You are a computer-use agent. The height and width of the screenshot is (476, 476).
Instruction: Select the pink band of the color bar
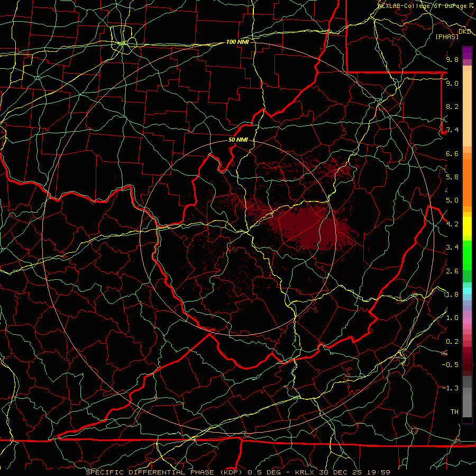tap(467, 321)
